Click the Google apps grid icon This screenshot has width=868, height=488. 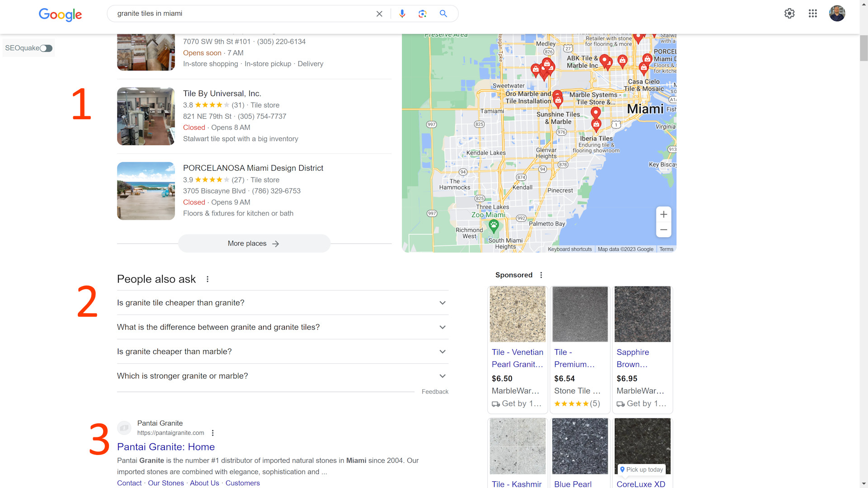[812, 13]
